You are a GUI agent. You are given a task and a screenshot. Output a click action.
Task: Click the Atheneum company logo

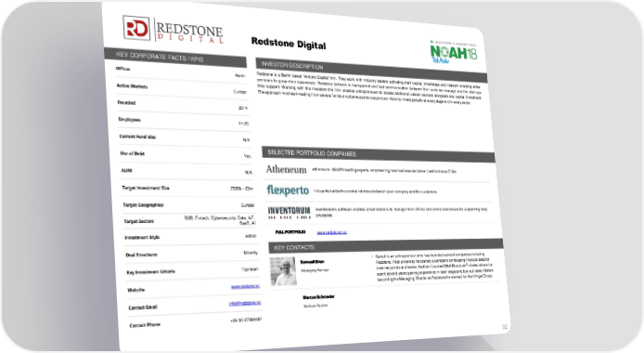pos(286,169)
